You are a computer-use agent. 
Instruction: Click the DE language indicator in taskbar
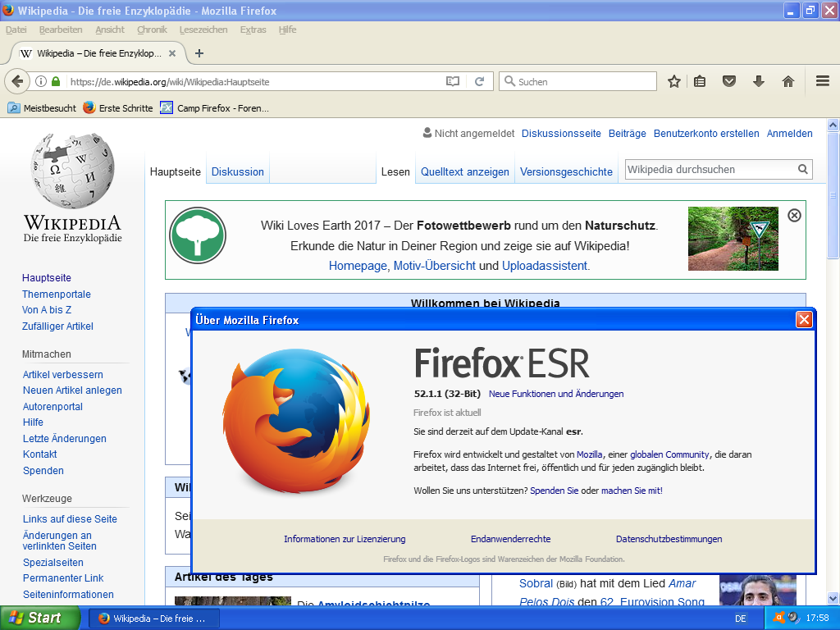pos(741,619)
